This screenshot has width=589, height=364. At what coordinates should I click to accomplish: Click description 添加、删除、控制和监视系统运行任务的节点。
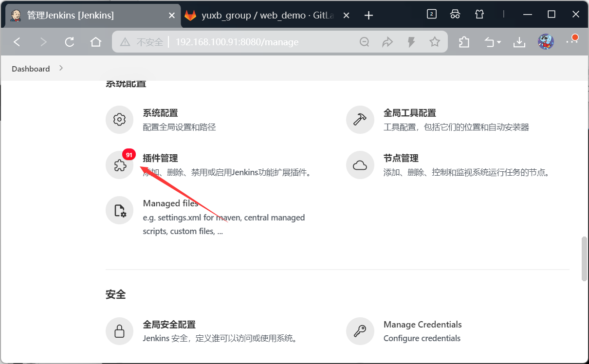[467, 173]
